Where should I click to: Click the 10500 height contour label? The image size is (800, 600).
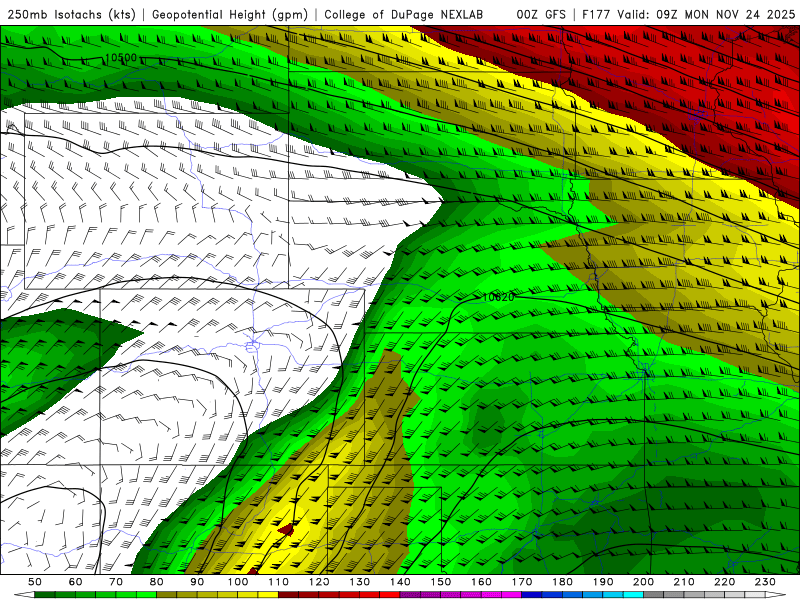click(121, 58)
